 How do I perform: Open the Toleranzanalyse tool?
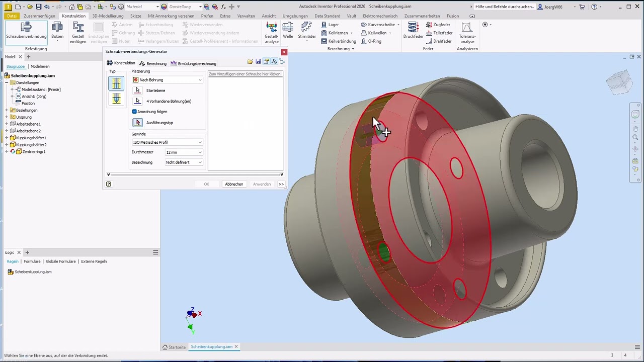click(467, 33)
